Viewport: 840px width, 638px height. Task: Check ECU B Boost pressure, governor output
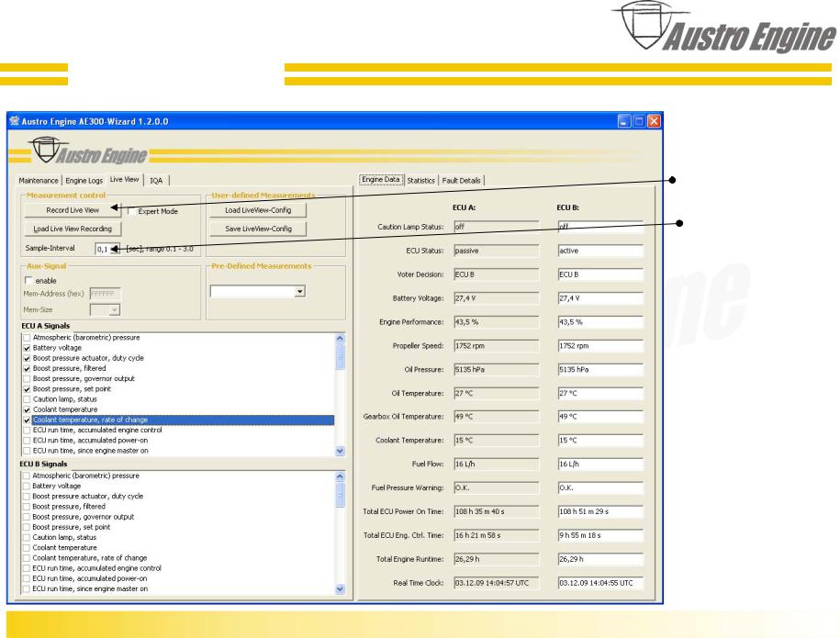[x=27, y=517]
